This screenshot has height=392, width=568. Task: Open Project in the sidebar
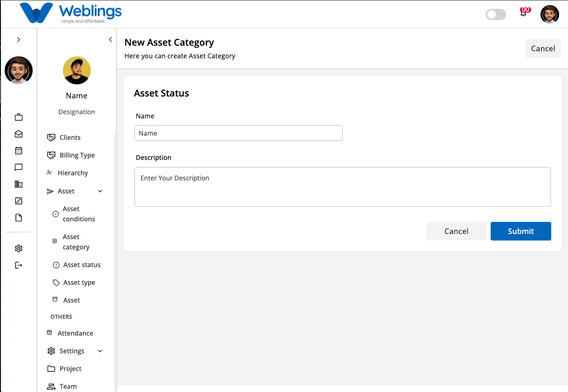pyautogui.click(x=70, y=369)
